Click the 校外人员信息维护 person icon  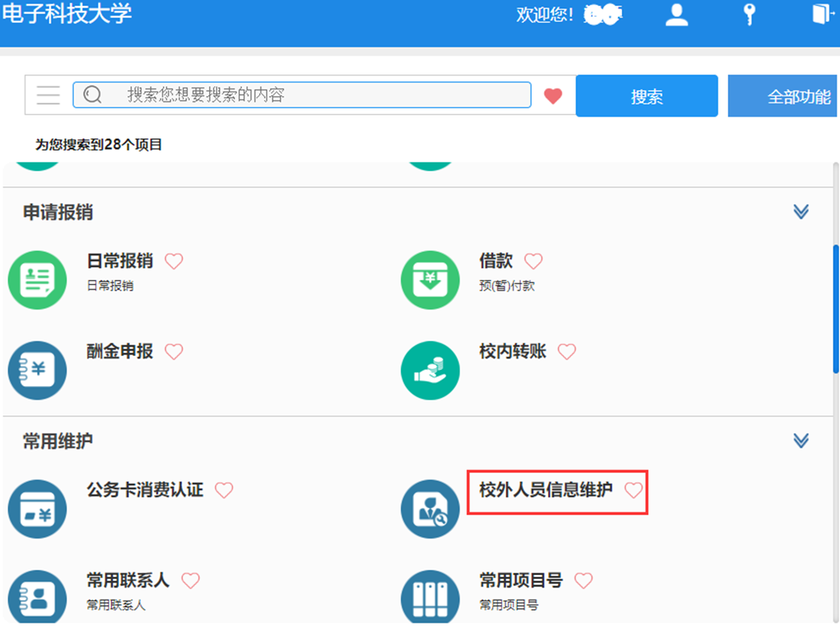point(430,509)
